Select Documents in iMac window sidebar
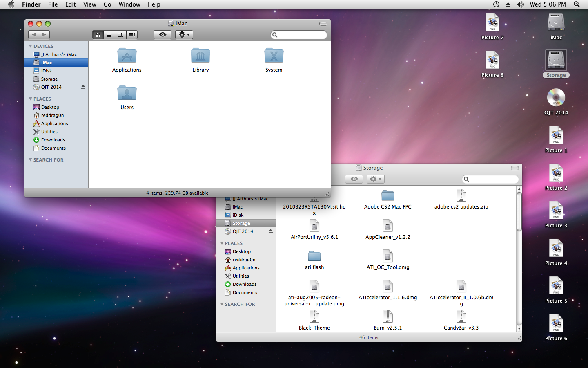 [56, 148]
